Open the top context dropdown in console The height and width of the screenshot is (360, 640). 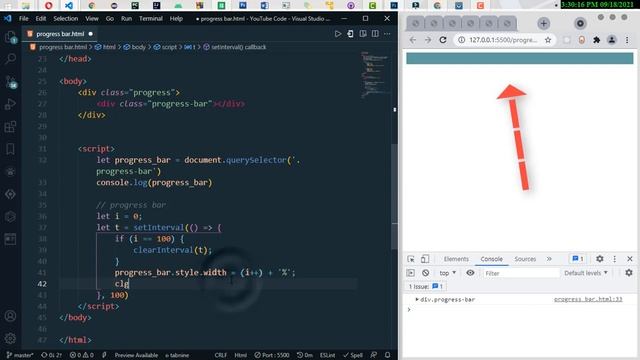447,273
